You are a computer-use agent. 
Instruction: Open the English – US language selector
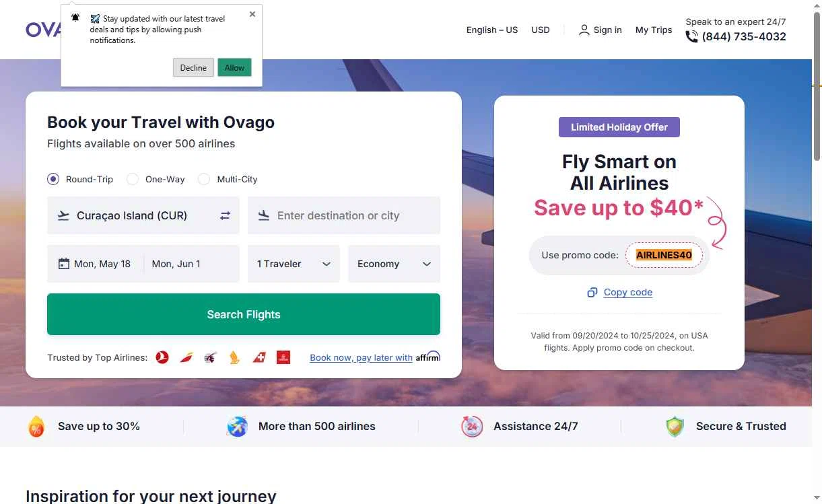point(492,30)
